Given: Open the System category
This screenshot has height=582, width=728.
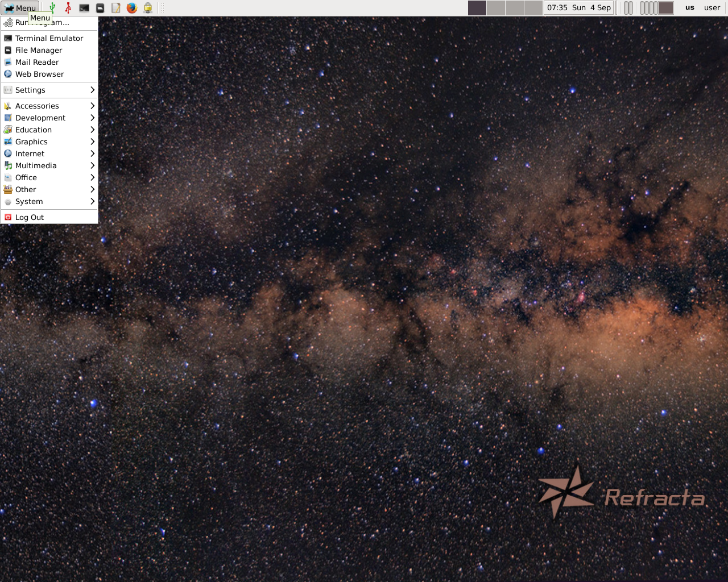Looking at the screenshot, I should pyautogui.click(x=49, y=201).
